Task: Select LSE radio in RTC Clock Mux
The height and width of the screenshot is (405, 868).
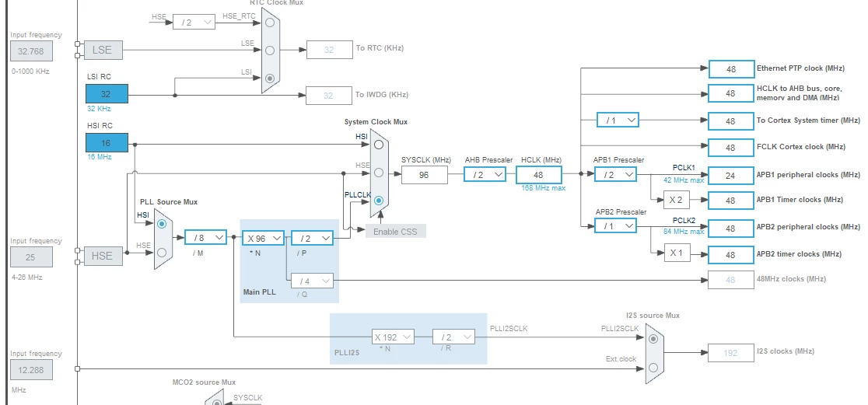Action: (270, 51)
